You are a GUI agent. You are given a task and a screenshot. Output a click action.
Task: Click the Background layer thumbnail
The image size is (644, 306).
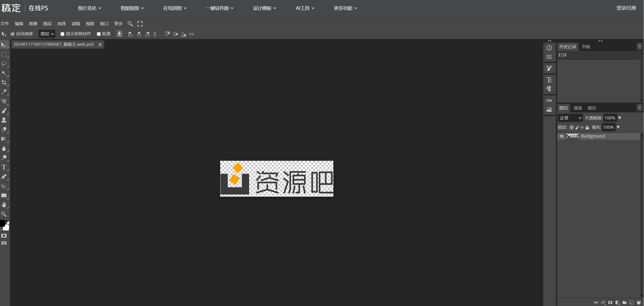573,136
